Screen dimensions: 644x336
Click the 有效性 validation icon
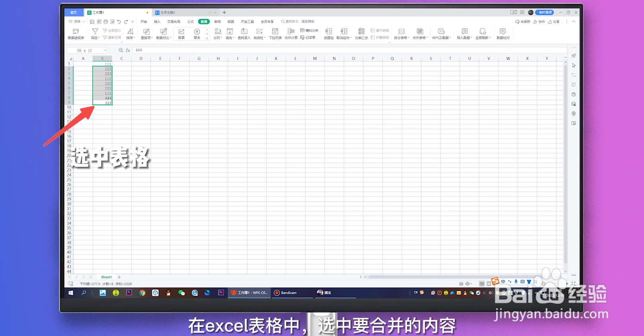click(x=259, y=31)
